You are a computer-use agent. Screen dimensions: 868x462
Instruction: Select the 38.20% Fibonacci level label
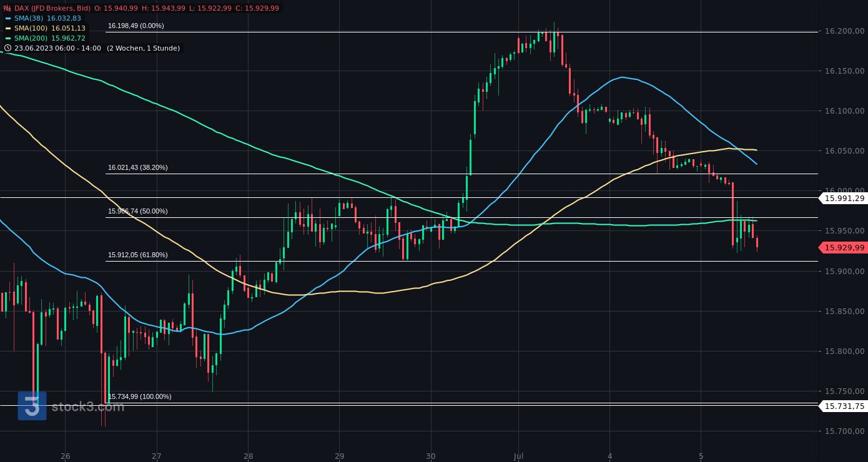137,167
